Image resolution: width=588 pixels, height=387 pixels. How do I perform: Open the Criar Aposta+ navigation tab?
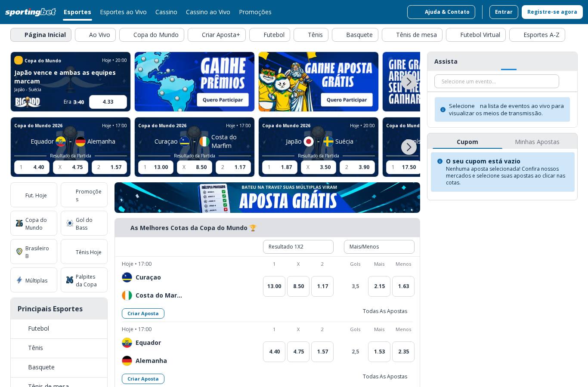point(217,35)
